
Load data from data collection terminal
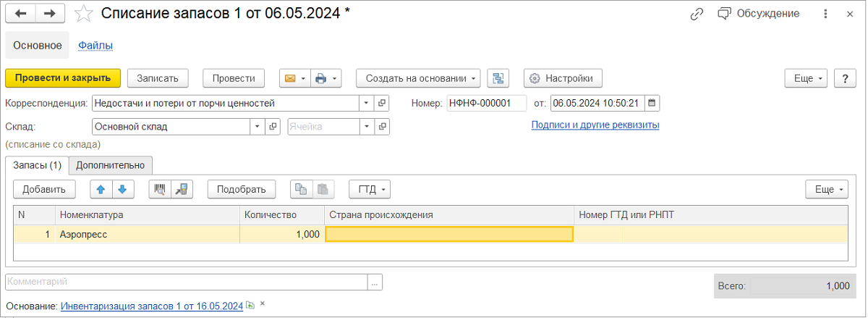coord(182,189)
